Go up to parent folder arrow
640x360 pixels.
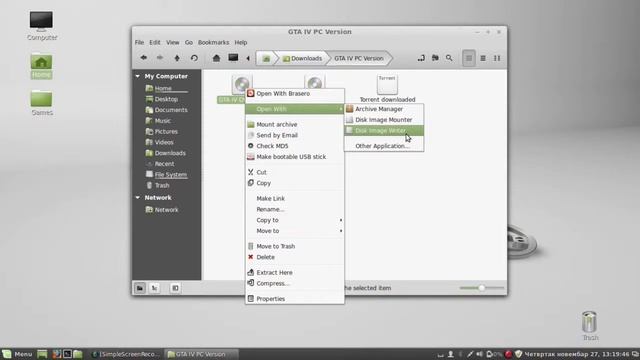tap(177, 58)
